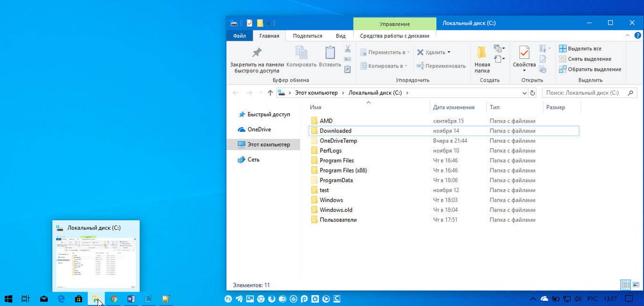Click the History icon in Открыть group
Screen dimensions: 644x306
point(543,69)
